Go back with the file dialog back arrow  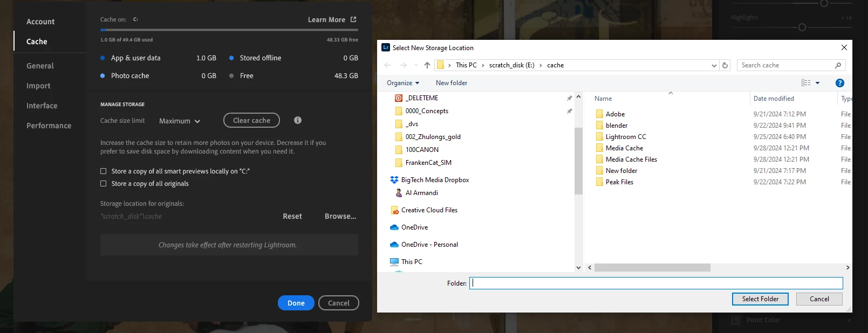click(x=387, y=65)
